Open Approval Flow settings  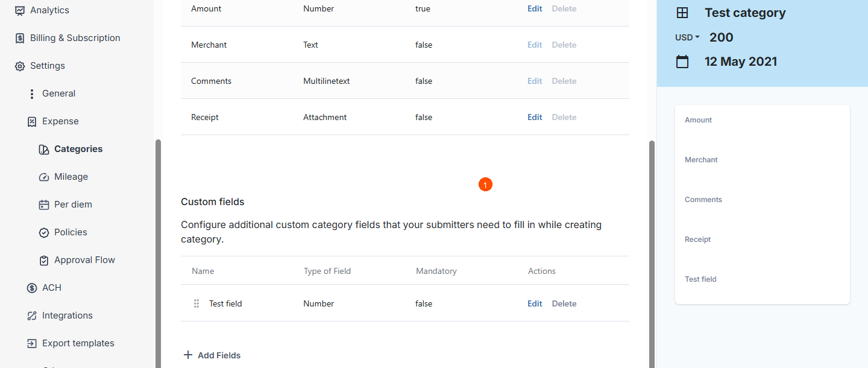(84, 260)
